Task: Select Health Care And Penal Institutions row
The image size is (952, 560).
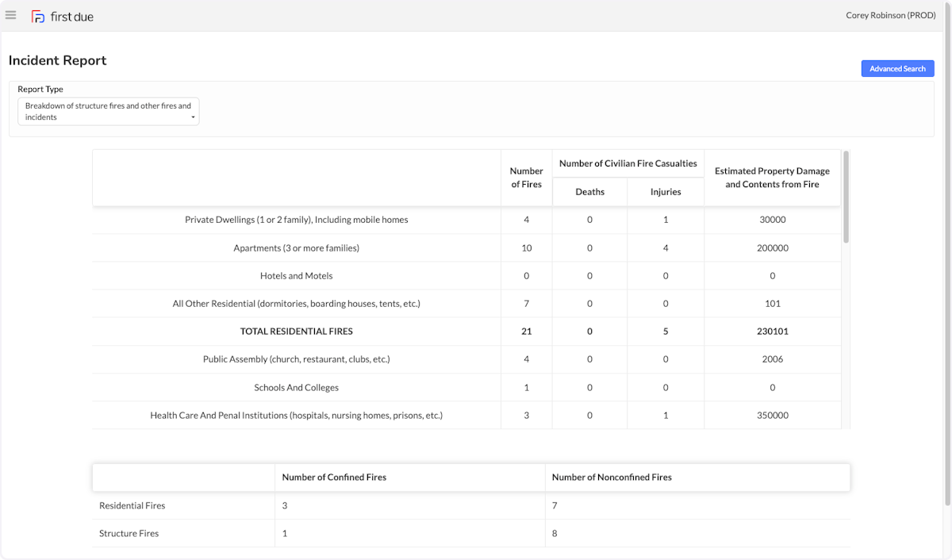Action: pyautogui.click(x=466, y=416)
